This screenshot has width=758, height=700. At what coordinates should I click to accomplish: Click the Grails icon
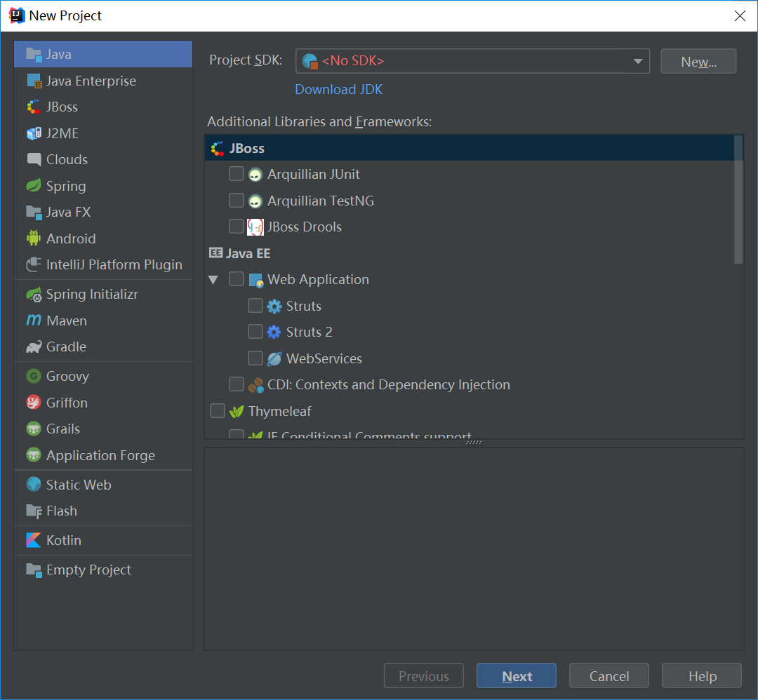34,429
